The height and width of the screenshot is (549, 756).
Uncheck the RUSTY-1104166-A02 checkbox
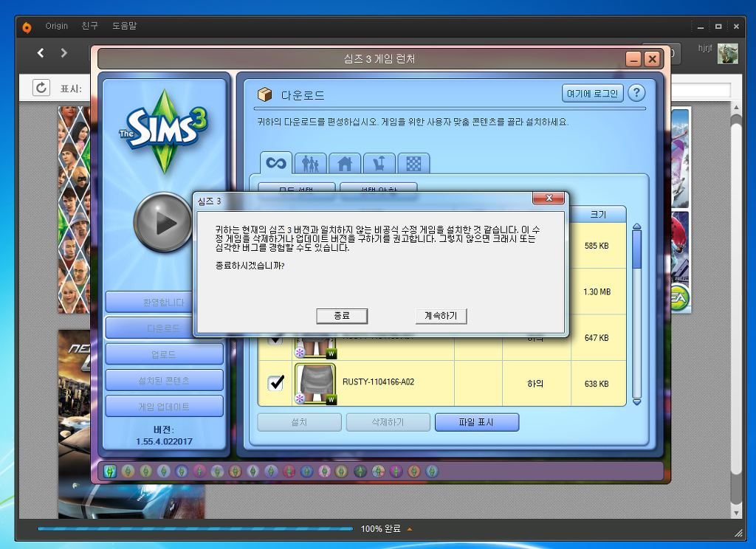point(276,383)
